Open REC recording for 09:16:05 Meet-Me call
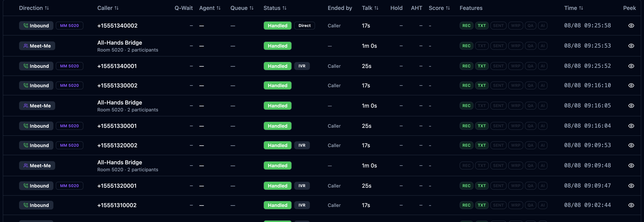Image resolution: width=644 pixels, height=222 pixels. pos(466,106)
